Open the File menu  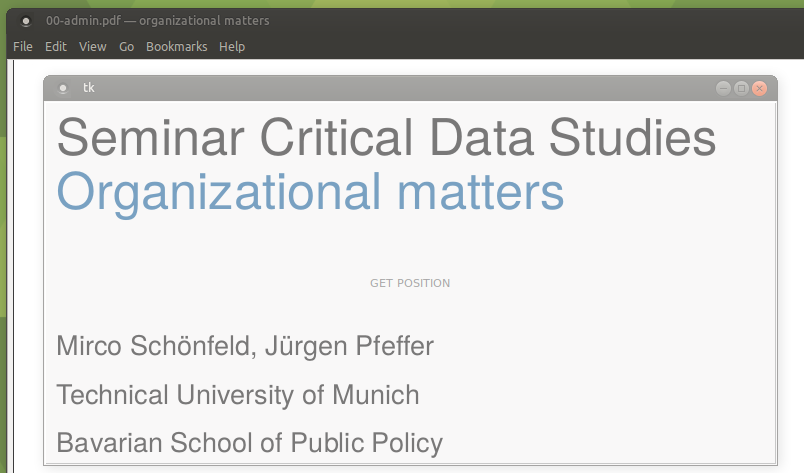(23, 47)
